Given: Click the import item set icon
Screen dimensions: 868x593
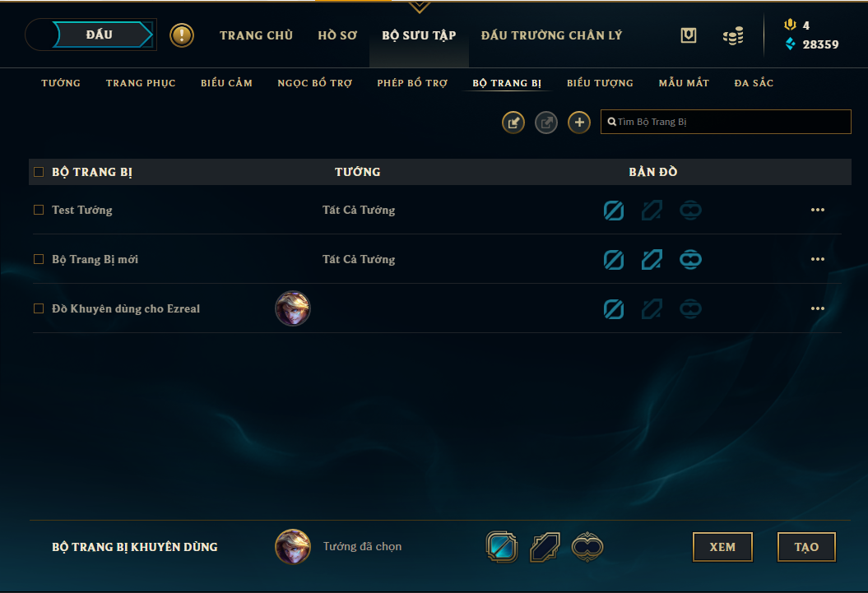Looking at the screenshot, I should click(513, 123).
